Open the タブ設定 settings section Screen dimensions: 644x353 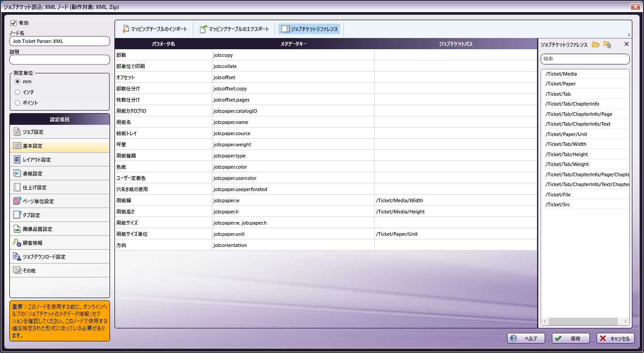(x=59, y=215)
